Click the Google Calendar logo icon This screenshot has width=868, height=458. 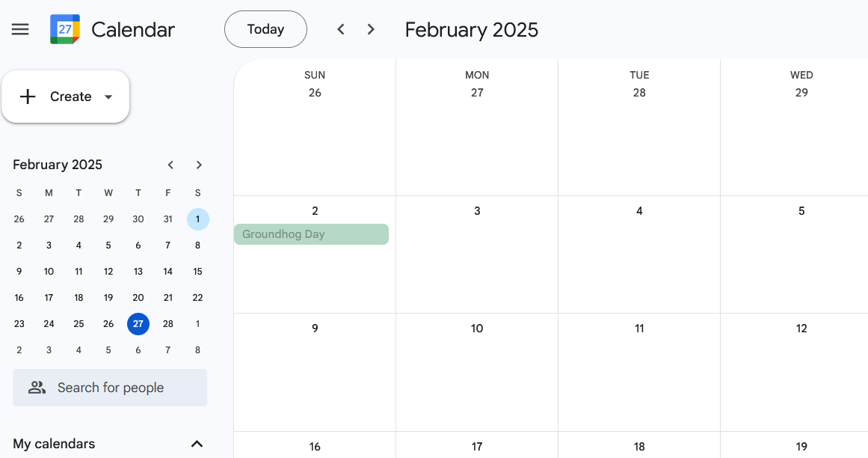click(x=64, y=29)
